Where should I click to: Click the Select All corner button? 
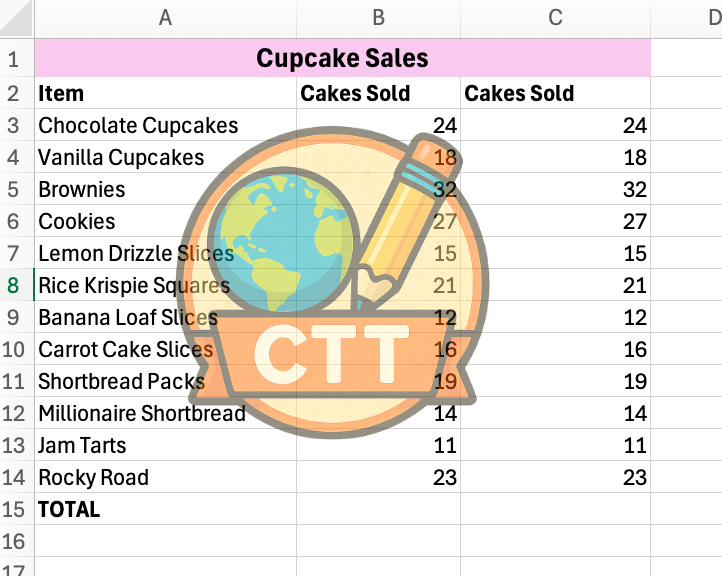[16, 16]
